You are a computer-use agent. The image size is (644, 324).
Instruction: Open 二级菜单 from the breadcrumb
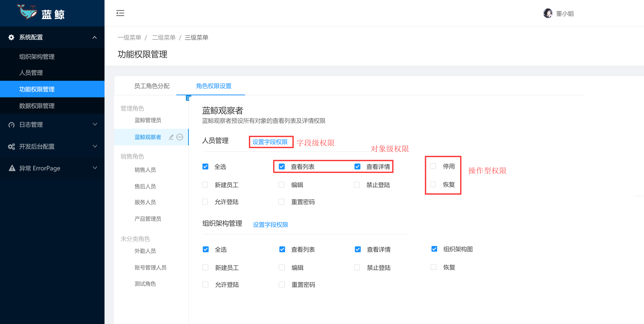(164, 37)
